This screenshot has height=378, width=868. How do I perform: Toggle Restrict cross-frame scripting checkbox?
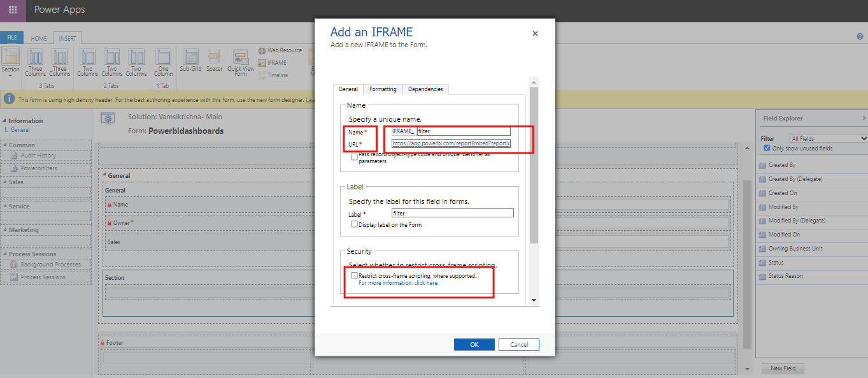[x=355, y=275]
